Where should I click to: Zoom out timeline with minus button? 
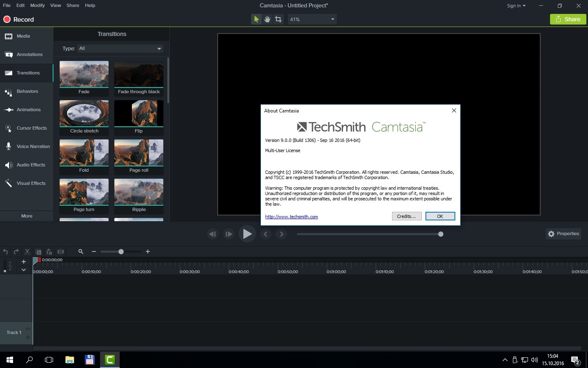coord(94,252)
